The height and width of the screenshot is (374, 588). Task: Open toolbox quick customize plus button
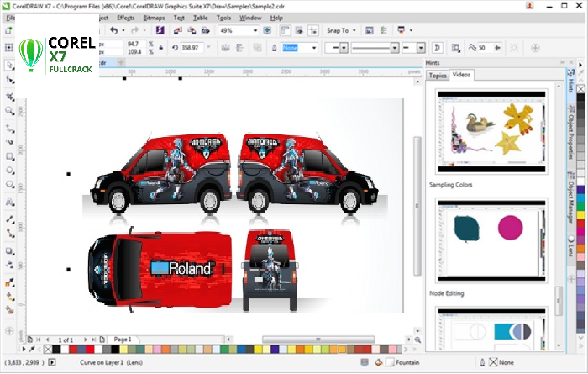9,331
